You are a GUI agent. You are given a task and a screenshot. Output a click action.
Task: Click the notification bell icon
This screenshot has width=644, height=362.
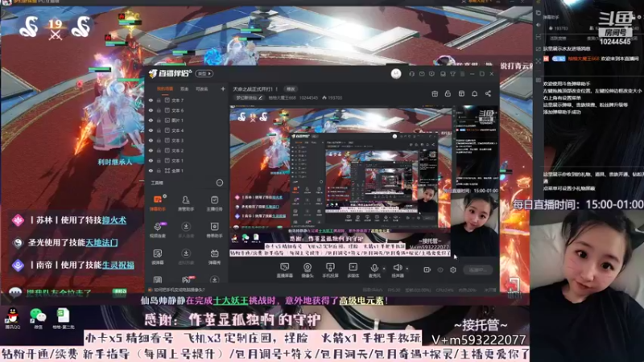(474, 93)
